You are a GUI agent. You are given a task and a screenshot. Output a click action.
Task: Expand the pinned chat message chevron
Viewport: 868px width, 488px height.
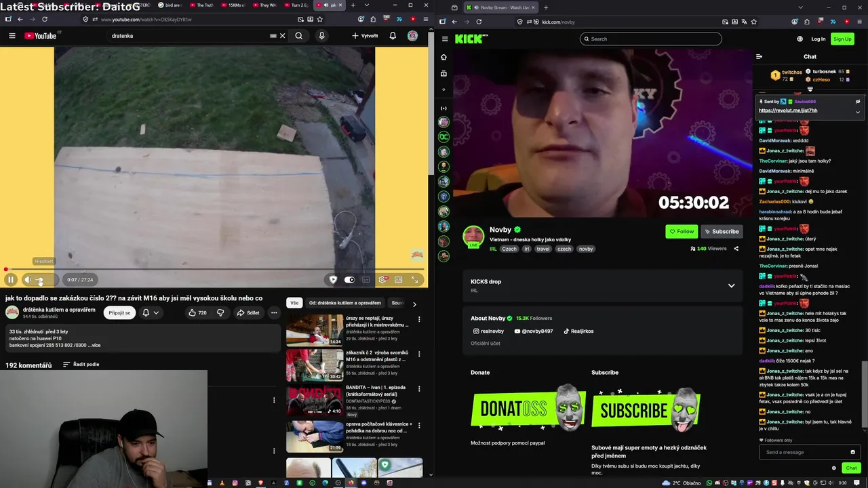[x=858, y=112]
